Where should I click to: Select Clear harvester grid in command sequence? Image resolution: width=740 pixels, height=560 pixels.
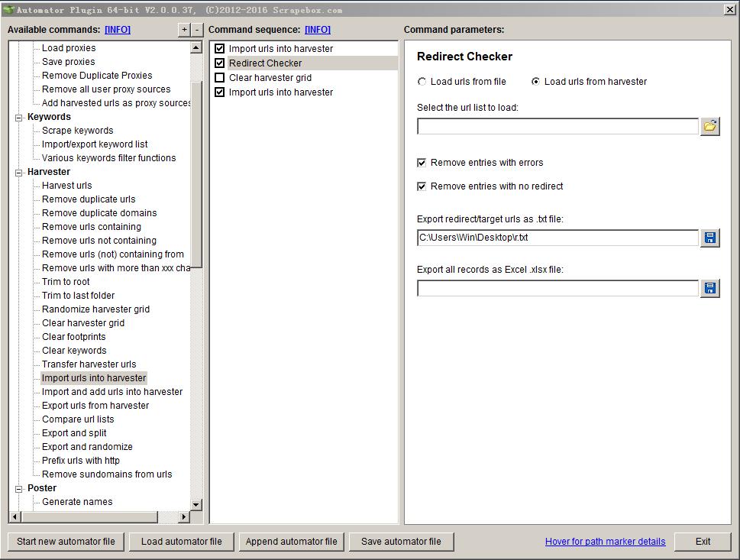point(270,77)
